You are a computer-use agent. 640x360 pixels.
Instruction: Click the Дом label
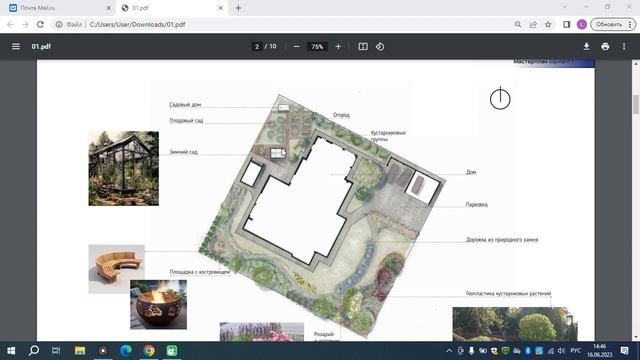click(x=471, y=172)
